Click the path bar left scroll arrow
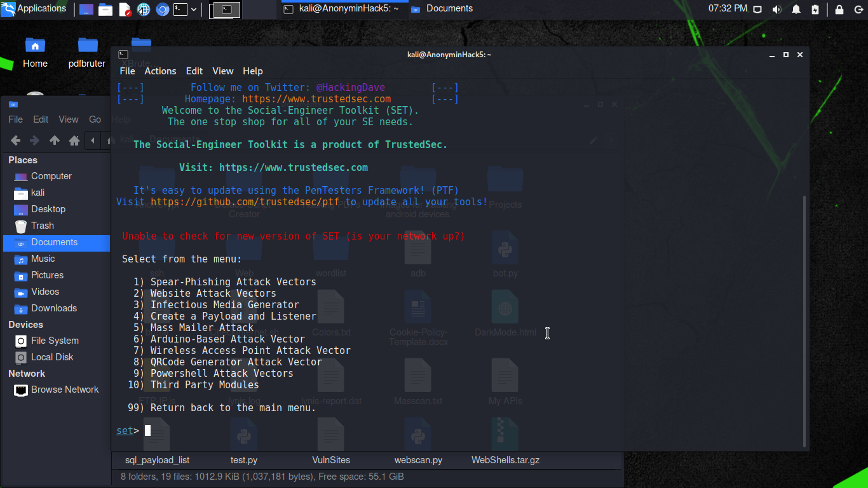 [x=93, y=140]
